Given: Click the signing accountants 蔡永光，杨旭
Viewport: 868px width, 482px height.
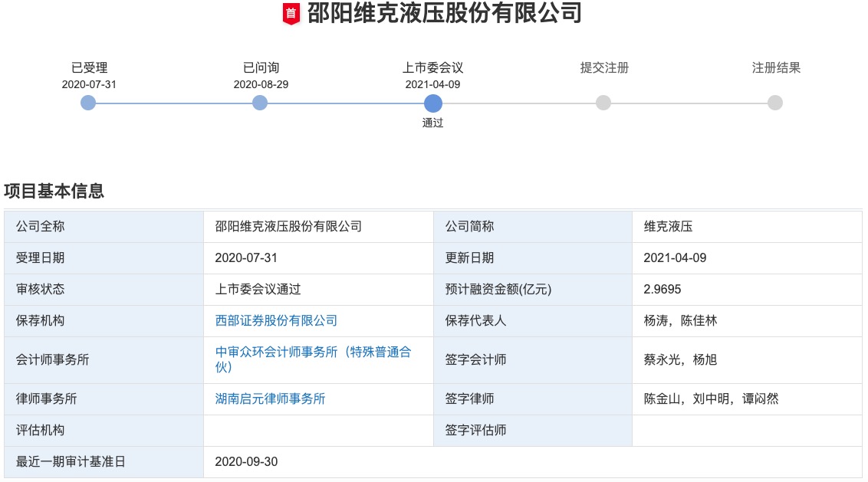Looking at the screenshot, I should click(x=680, y=359).
